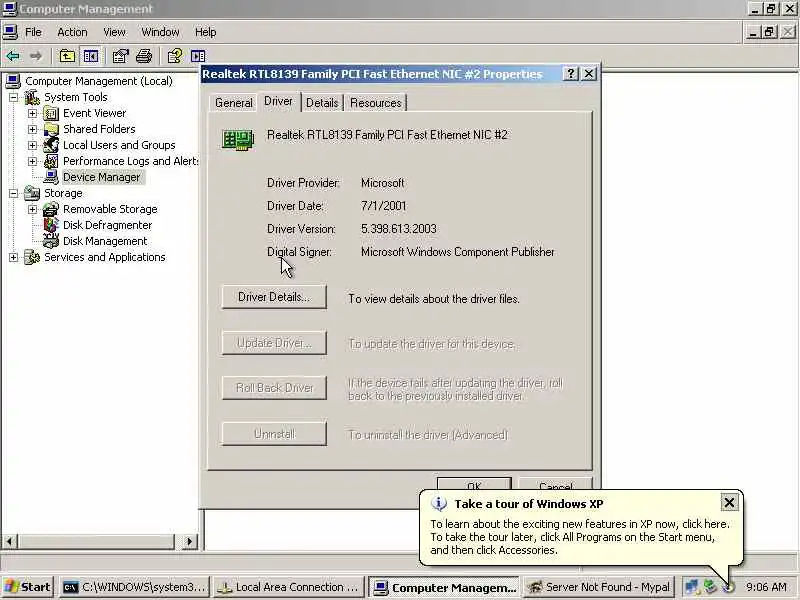
Task: Click the Disk Management icon
Action: coord(51,241)
